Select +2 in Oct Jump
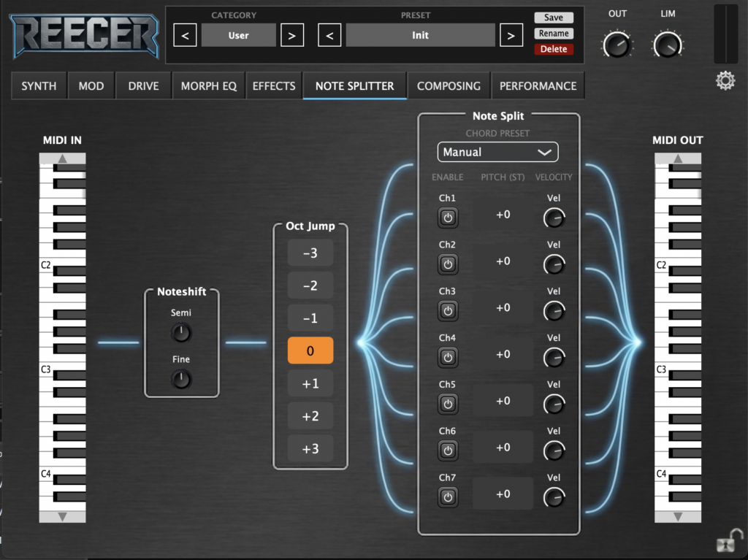 pos(310,416)
